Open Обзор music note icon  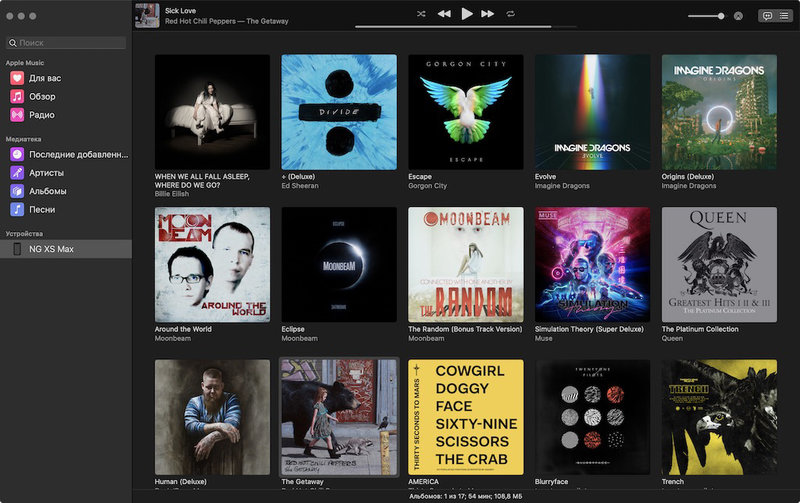point(17,96)
